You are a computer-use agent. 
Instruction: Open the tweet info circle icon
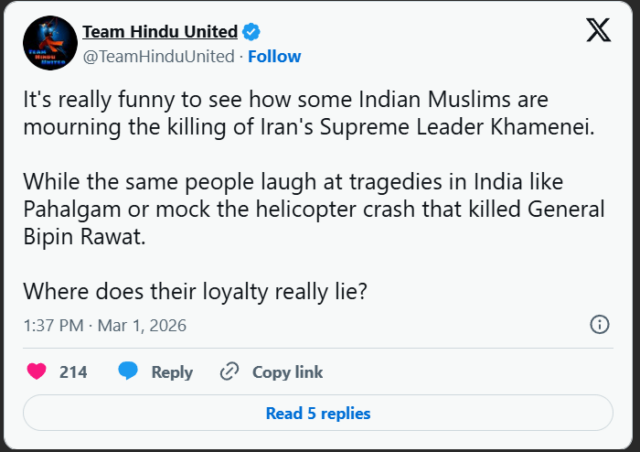600,324
